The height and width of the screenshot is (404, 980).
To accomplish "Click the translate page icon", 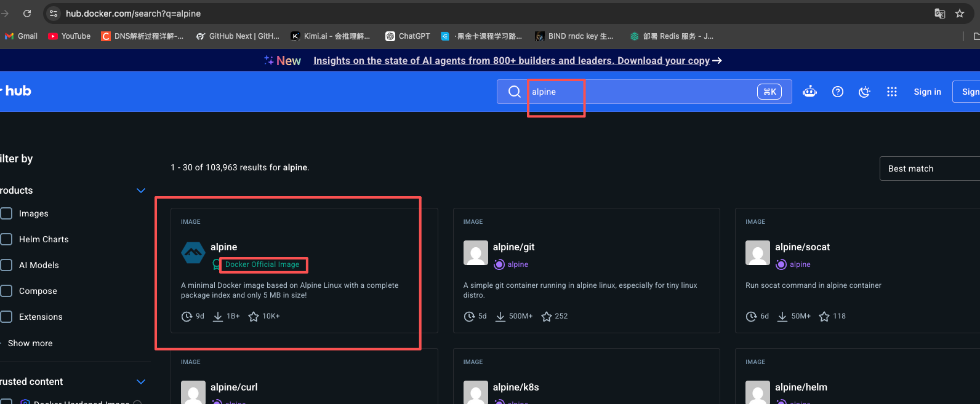I will coord(939,14).
